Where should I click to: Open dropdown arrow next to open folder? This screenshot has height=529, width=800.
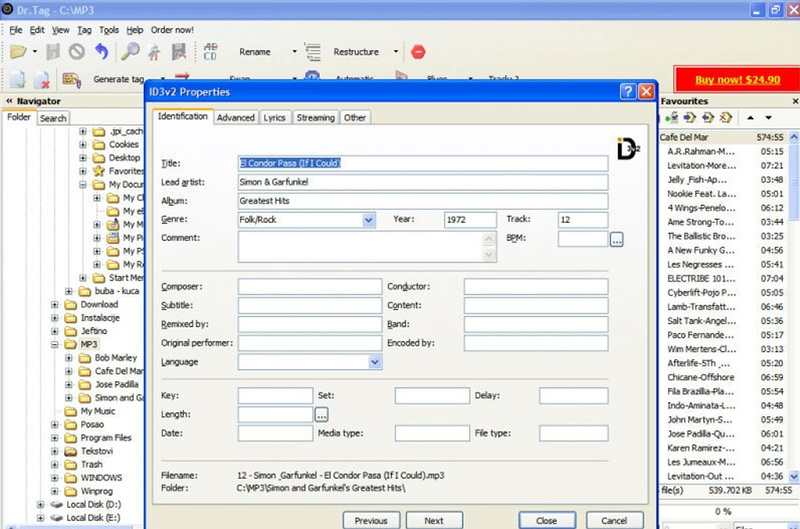pos(35,52)
